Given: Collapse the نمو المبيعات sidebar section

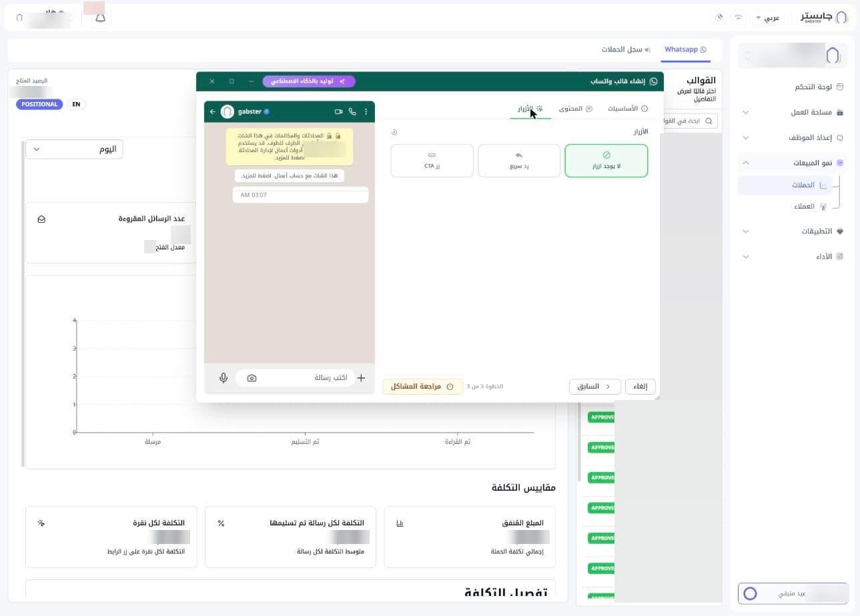Looking at the screenshot, I should (x=793, y=163).
